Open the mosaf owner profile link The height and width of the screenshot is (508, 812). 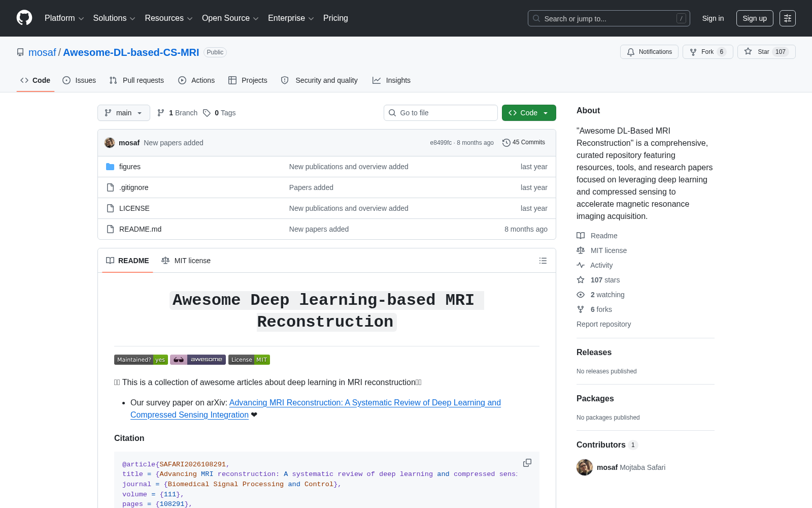pyautogui.click(x=42, y=52)
